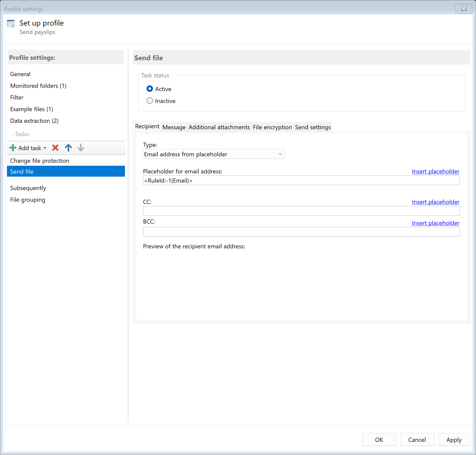The height and width of the screenshot is (455, 476).
Task: Switch to the Send settings tab
Action: [x=312, y=127]
